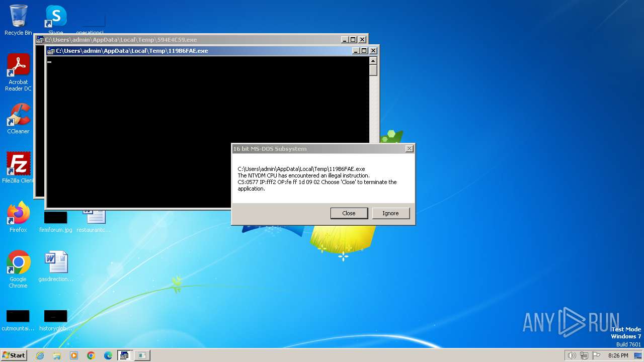This screenshot has width=644, height=362.
Task: Click the second running app taskbar button
Action: pyautogui.click(x=142, y=355)
